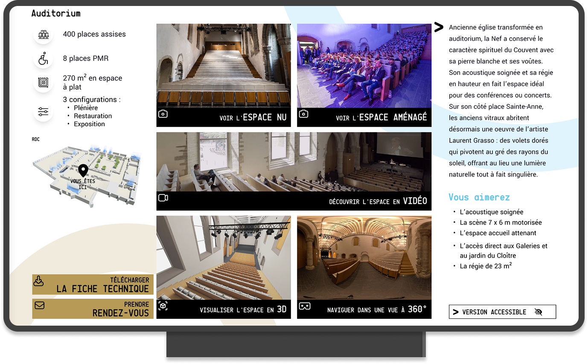Select the Plénière configuration item
Image resolution: width=588 pixels, height=364 pixels.
86,108
